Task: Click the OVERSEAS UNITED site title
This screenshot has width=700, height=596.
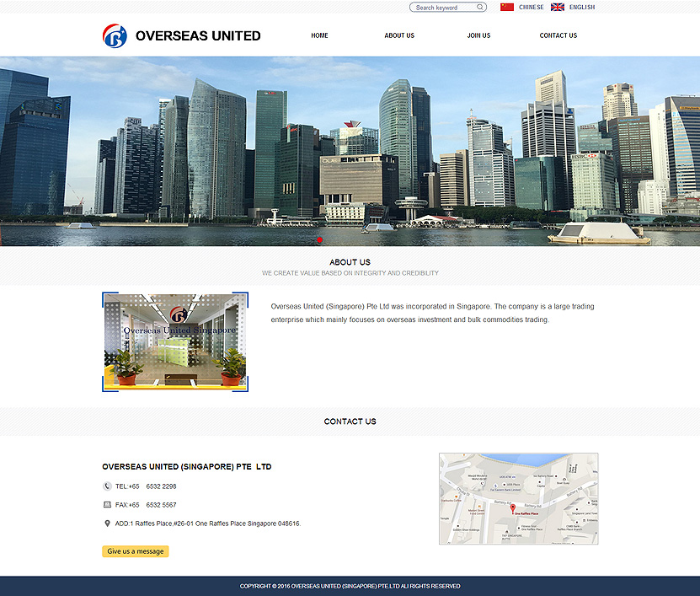Action: pos(198,35)
